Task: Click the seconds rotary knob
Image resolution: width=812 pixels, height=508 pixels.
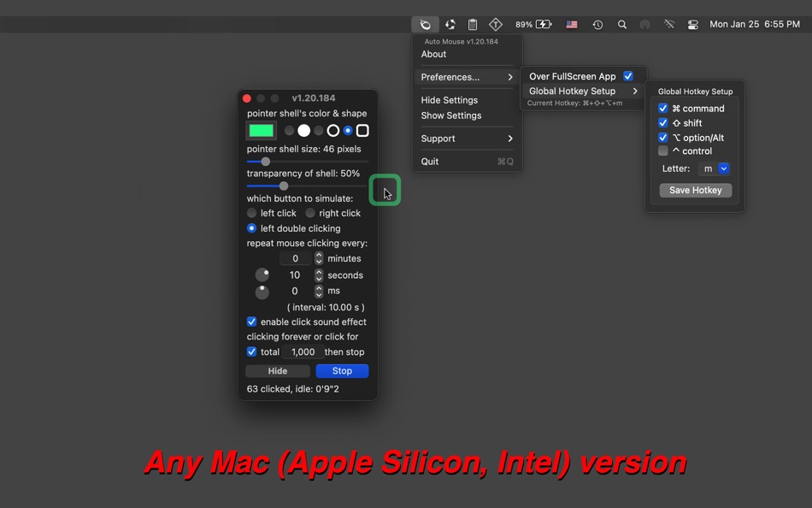Action: click(262, 275)
